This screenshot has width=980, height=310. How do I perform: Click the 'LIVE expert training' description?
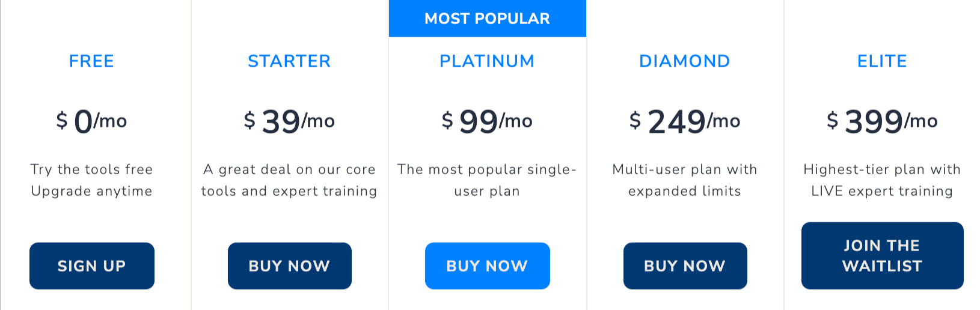(x=882, y=191)
